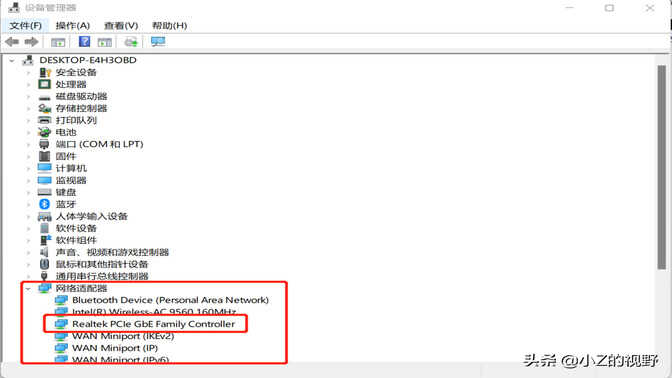Screen dimensions: 672x378
Task: Click the vertical scrollbar thumb
Action: [x=662, y=168]
